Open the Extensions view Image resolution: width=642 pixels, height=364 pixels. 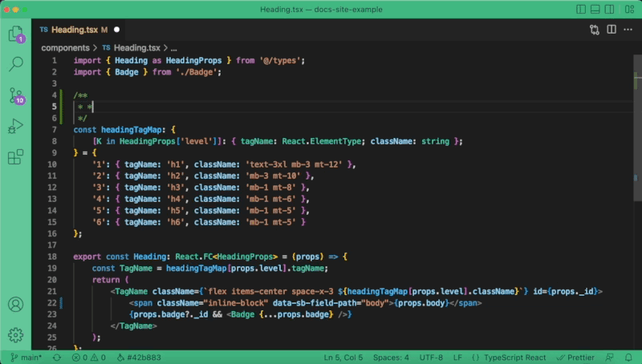(15, 156)
